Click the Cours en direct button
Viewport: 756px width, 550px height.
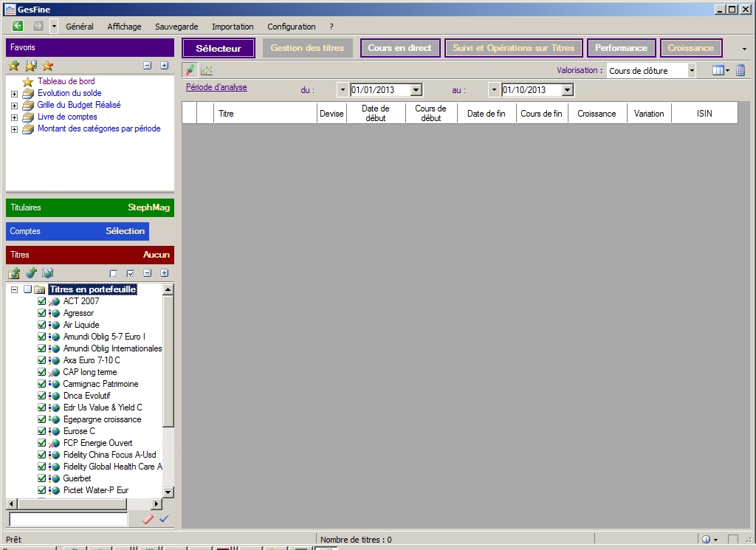[x=399, y=48]
